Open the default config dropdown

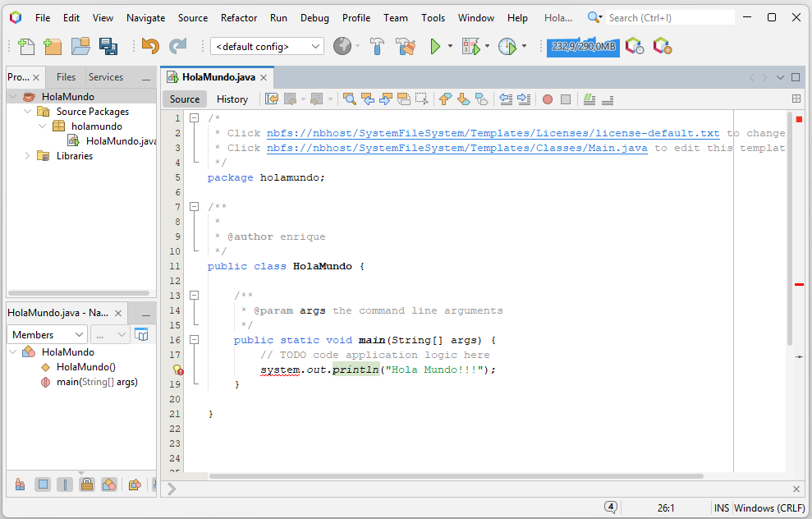click(267, 47)
